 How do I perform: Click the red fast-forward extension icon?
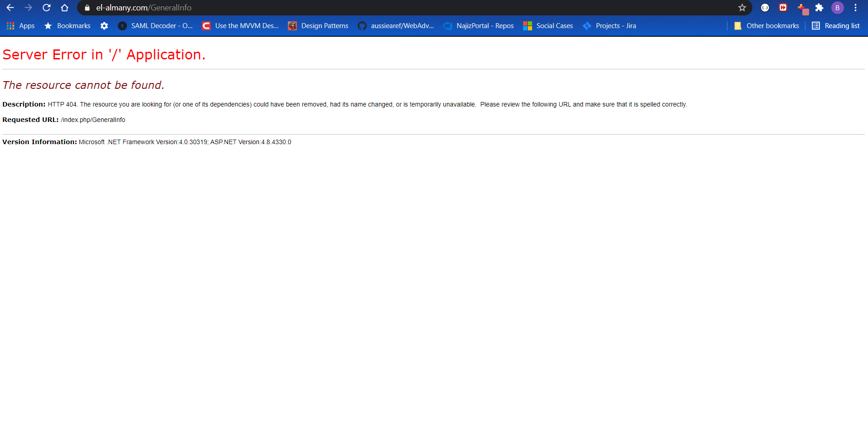783,8
